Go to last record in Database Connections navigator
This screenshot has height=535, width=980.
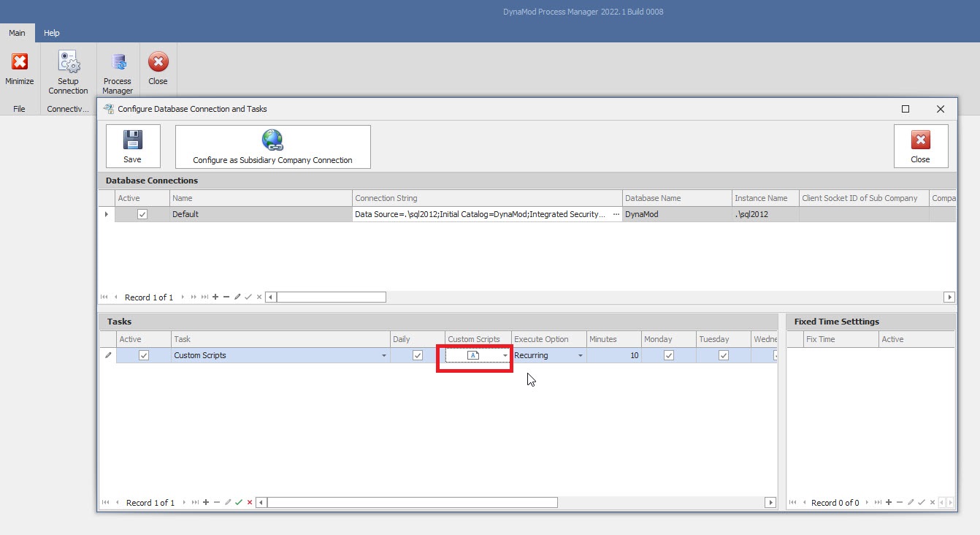pyautogui.click(x=204, y=297)
